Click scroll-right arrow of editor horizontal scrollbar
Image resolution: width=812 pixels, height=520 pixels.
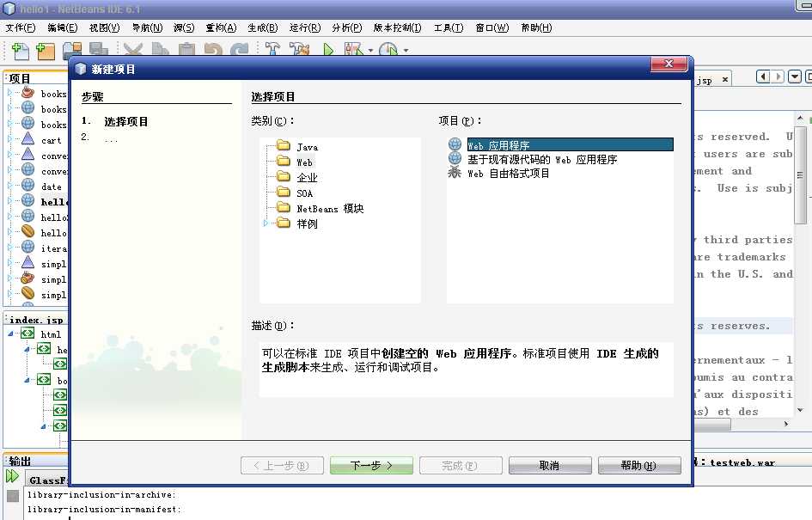click(x=785, y=425)
